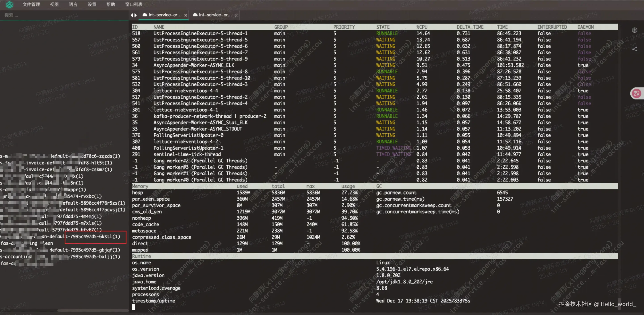644x315 pixels.
Task: Open the 视图 menu
Action: tap(54, 4)
